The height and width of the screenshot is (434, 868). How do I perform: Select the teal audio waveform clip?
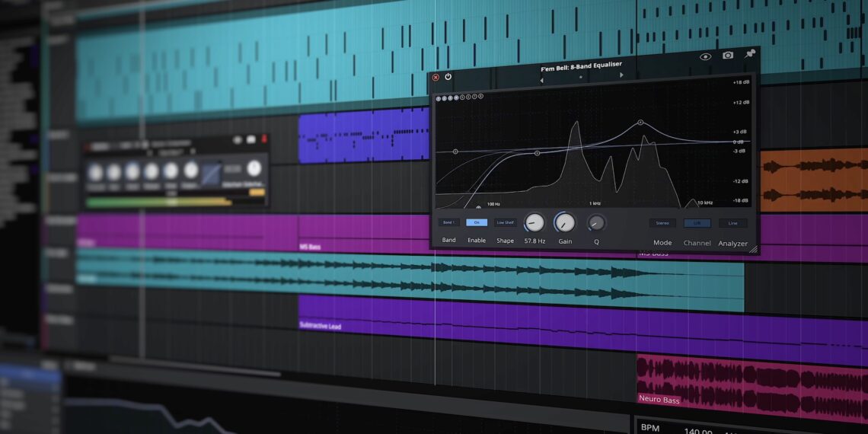click(x=410, y=279)
